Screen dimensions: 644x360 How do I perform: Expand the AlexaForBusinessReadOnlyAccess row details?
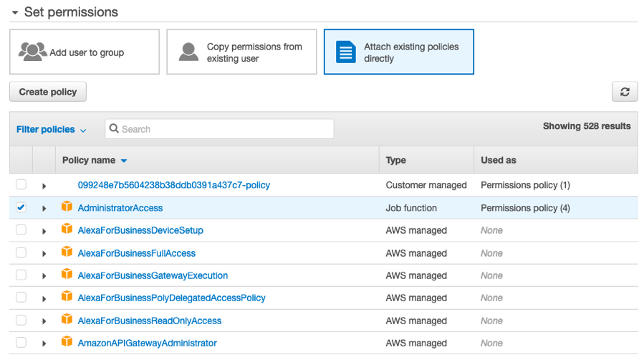[44, 321]
